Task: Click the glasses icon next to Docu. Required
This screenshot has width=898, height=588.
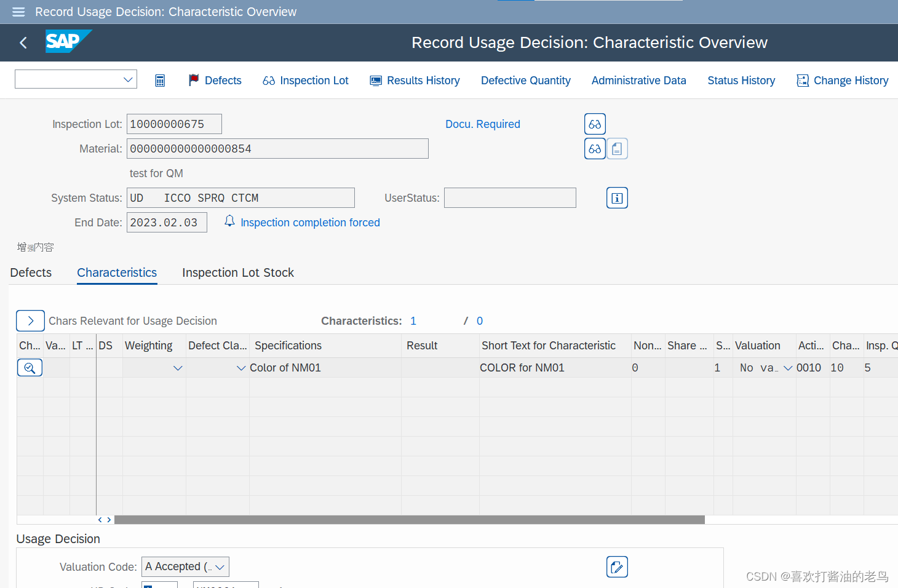Action: [x=594, y=124]
